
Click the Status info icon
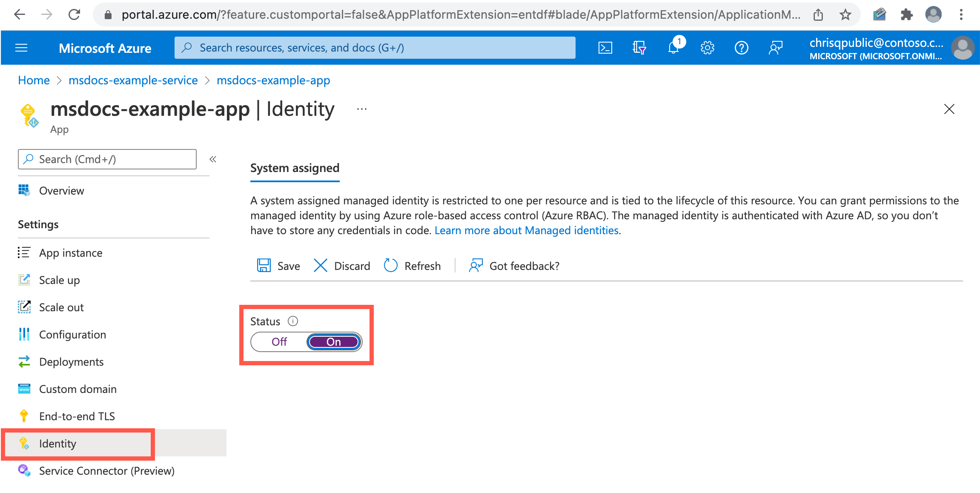[293, 321]
